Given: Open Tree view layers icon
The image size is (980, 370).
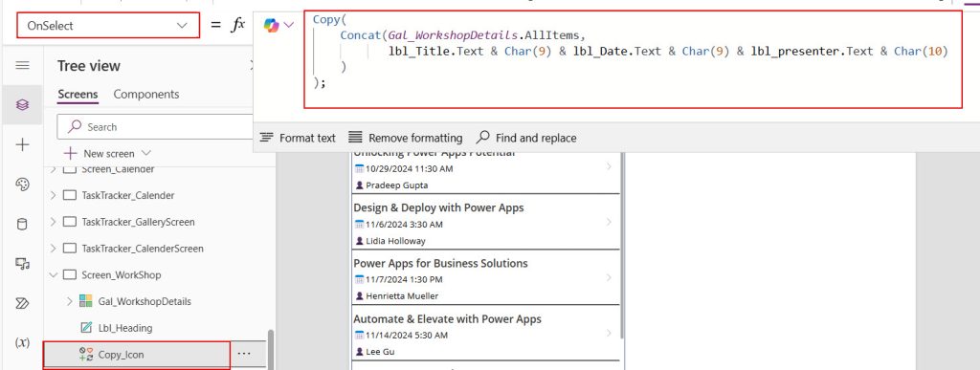Looking at the screenshot, I should pyautogui.click(x=22, y=105).
